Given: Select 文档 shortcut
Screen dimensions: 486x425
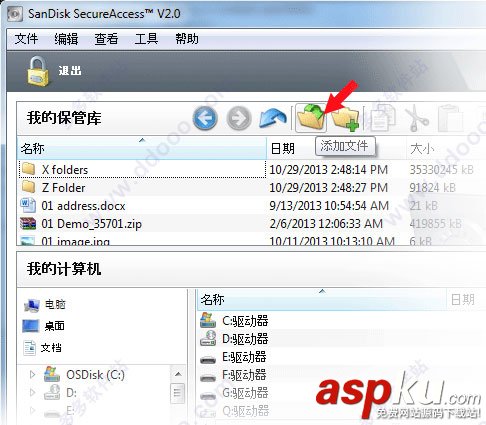Looking at the screenshot, I should (x=51, y=347).
